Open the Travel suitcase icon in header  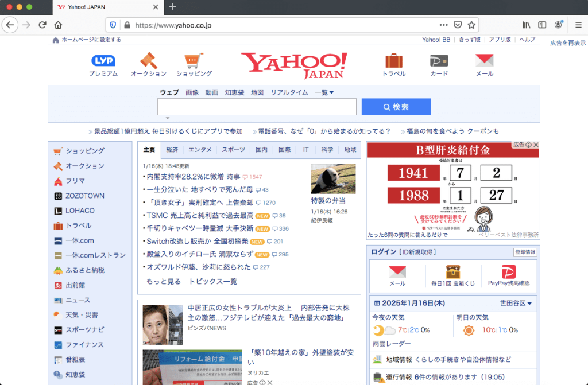pos(394,61)
